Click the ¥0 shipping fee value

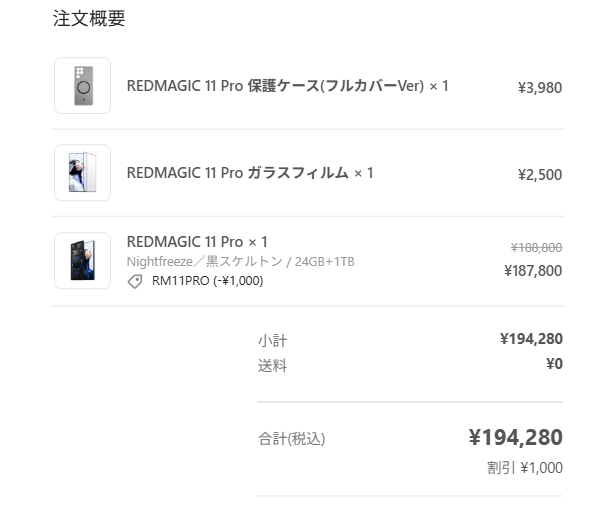point(554,364)
